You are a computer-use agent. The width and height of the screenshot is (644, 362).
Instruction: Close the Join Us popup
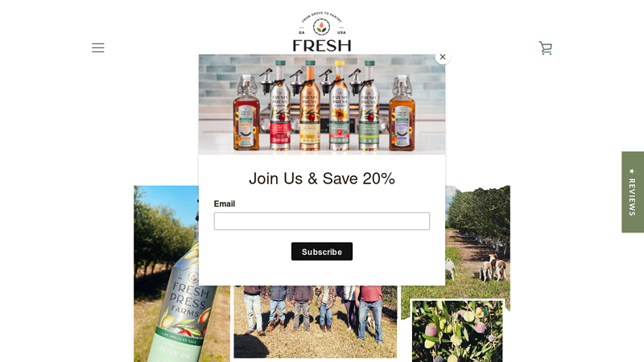click(442, 57)
